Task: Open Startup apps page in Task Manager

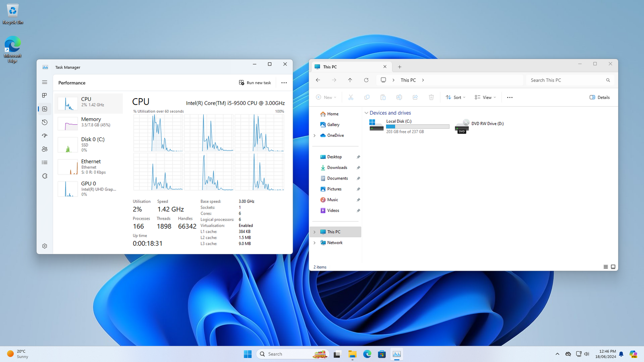Action: (45, 136)
